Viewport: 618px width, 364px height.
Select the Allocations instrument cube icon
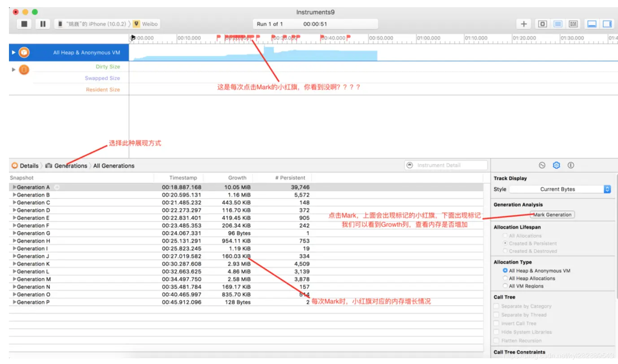pos(24,52)
